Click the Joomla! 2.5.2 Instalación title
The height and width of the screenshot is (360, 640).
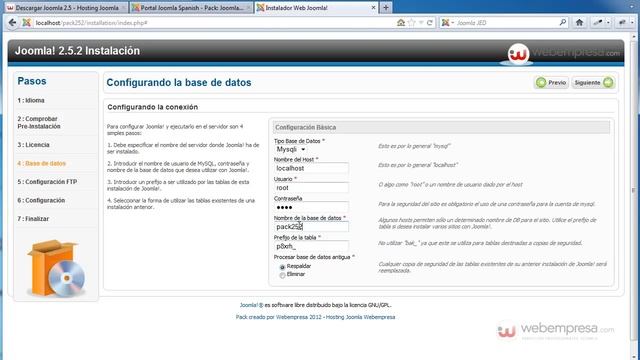click(78, 51)
